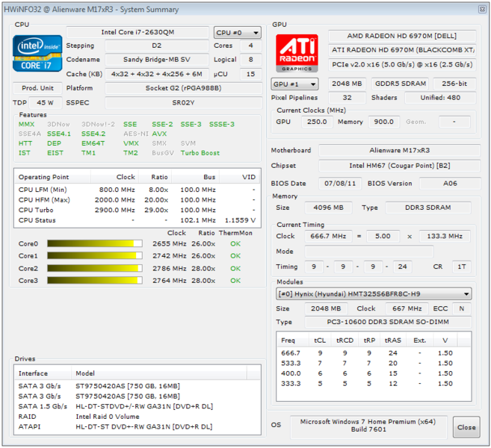
Task: Click the module ECC N field
Action: coord(462,308)
